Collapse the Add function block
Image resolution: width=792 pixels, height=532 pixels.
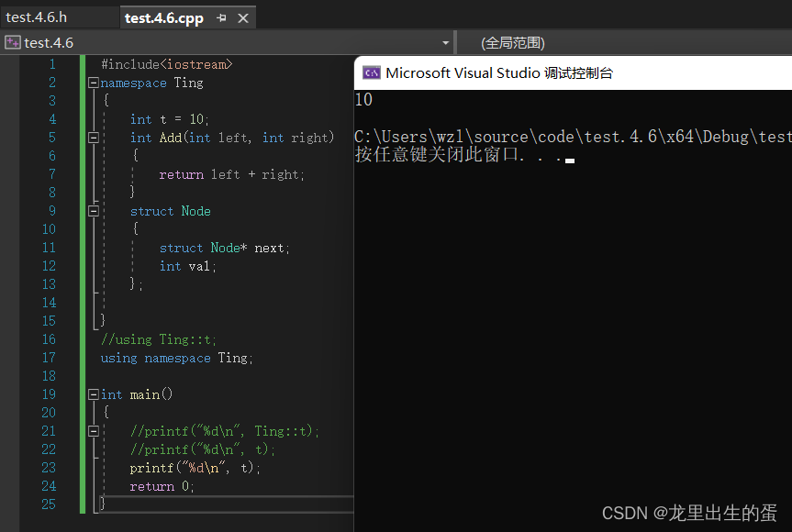tap(94, 138)
